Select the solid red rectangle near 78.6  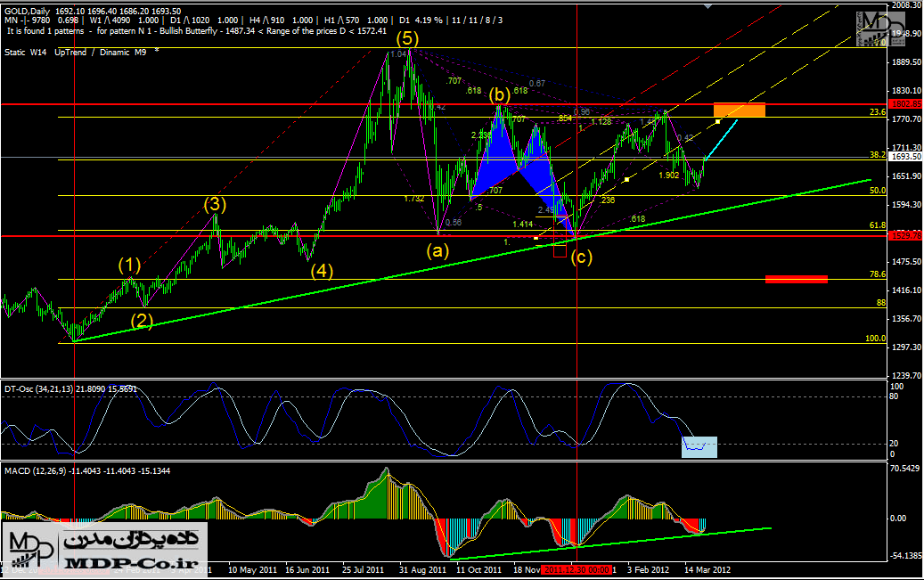[796, 280]
